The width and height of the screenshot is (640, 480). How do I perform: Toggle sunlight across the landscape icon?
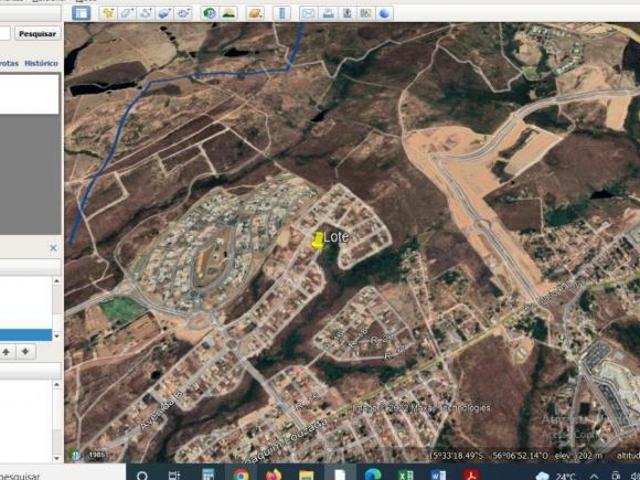[229, 13]
